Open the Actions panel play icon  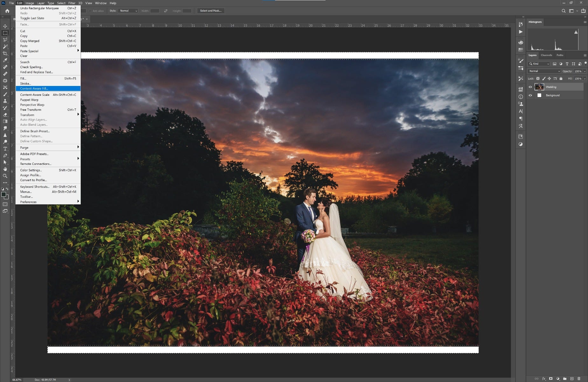(521, 32)
